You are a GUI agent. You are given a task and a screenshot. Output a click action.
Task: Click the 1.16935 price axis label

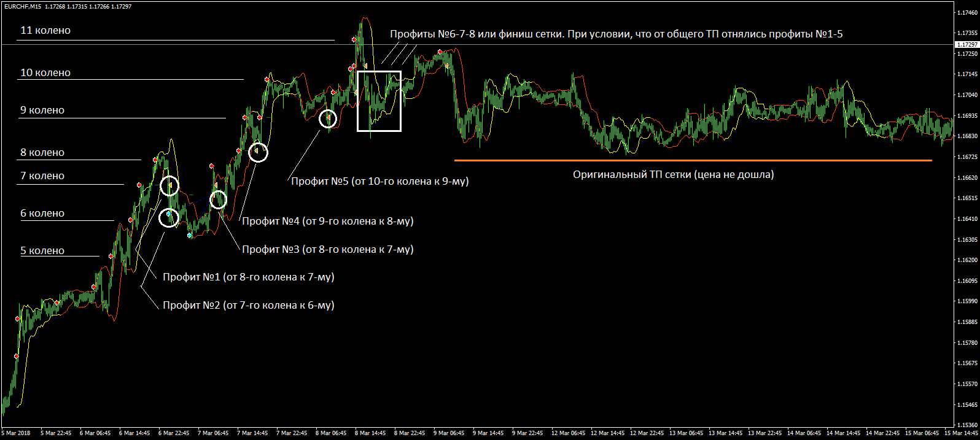pyautogui.click(x=967, y=115)
